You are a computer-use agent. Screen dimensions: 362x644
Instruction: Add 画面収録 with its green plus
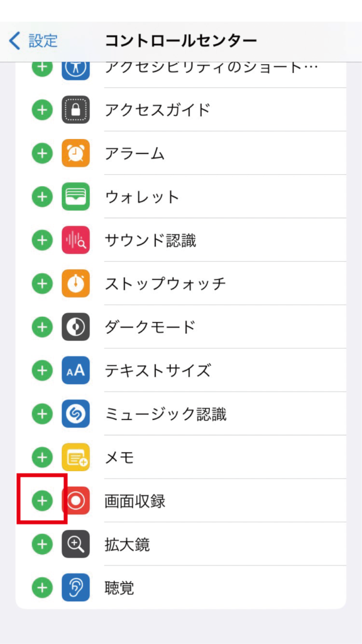42,500
